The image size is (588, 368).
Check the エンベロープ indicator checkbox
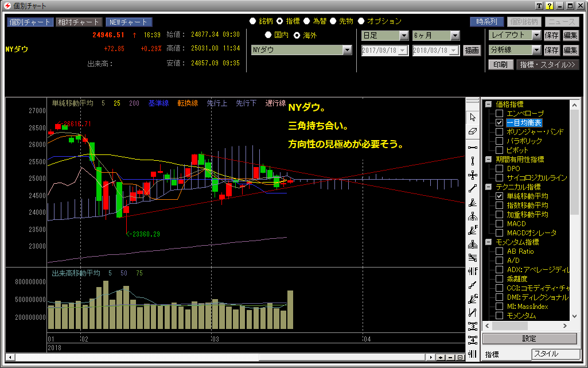[499, 113]
